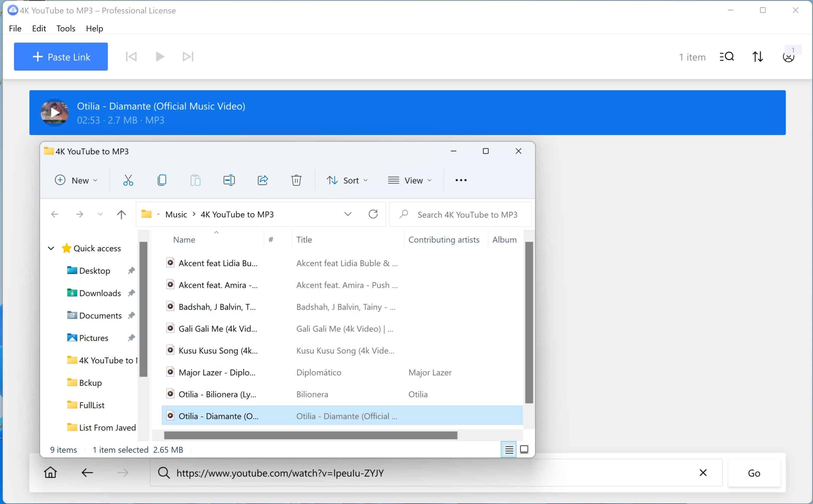Skip to previous track in 4K player

coord(131,57)
